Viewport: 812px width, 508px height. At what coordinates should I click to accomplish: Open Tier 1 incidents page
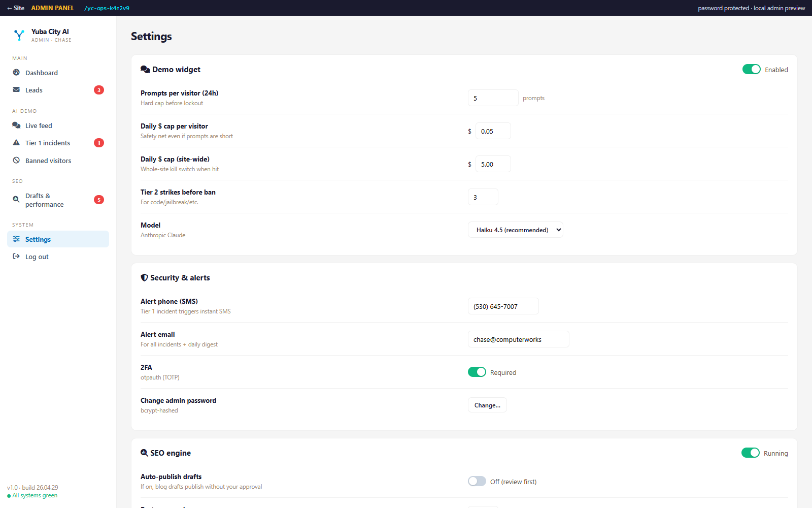click(58, 143)
